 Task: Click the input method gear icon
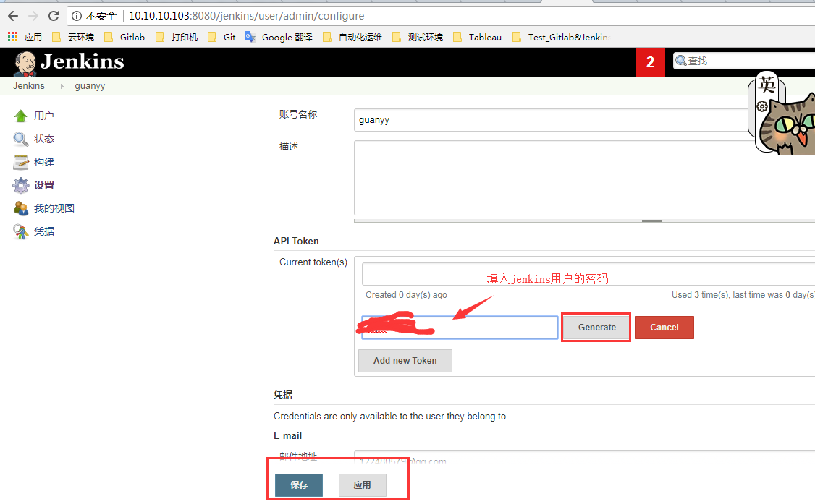(x=762, y=106)
